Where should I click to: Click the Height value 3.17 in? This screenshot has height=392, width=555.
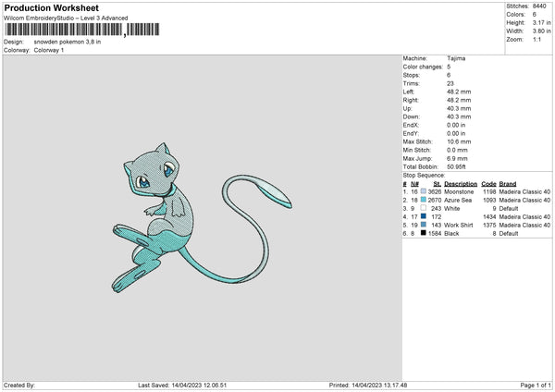coord(541,22)
